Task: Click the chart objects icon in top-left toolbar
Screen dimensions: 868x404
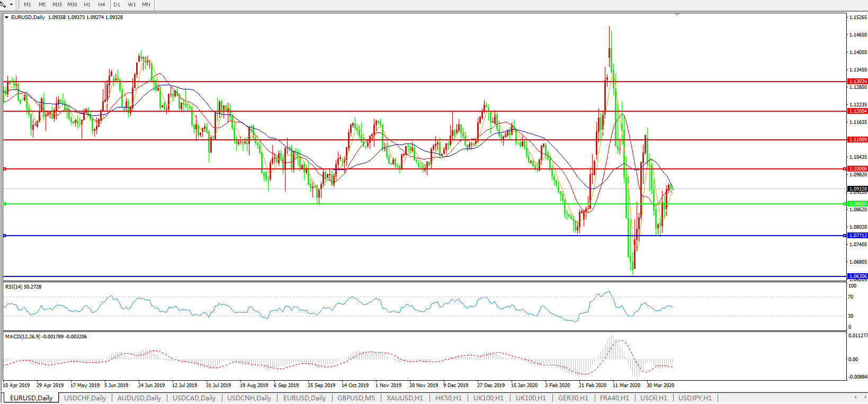Action: pyautogui.click(x=4, y=4)
